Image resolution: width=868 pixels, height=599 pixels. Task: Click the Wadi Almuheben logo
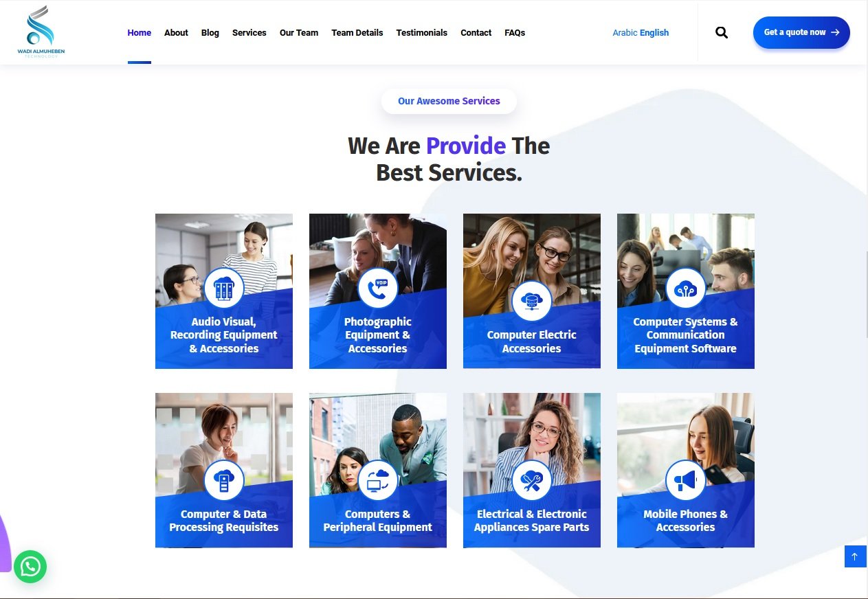click(41, 32)
